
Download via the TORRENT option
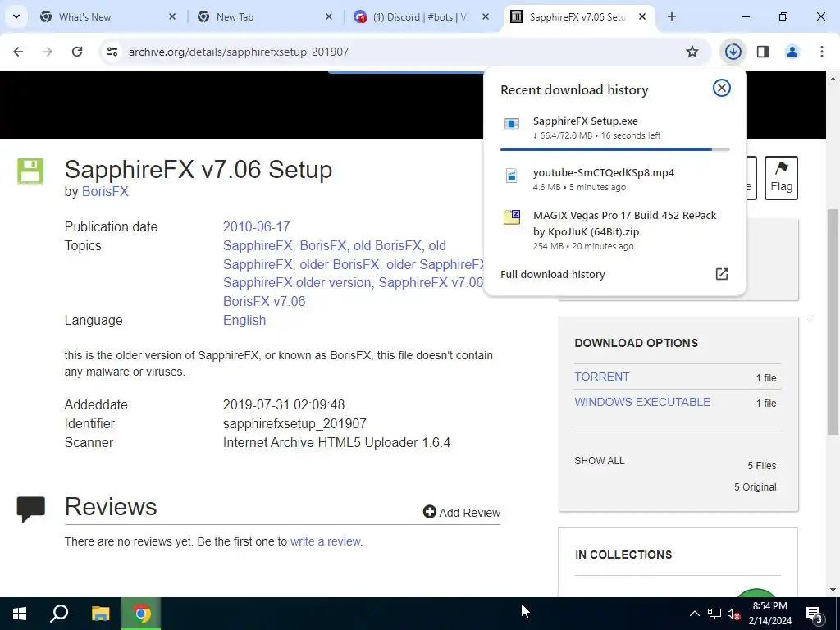(601, 377)
